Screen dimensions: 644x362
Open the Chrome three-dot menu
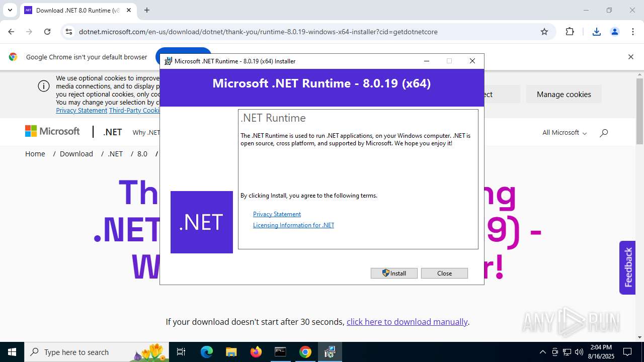pyautogui.click(x=633, y=32)
